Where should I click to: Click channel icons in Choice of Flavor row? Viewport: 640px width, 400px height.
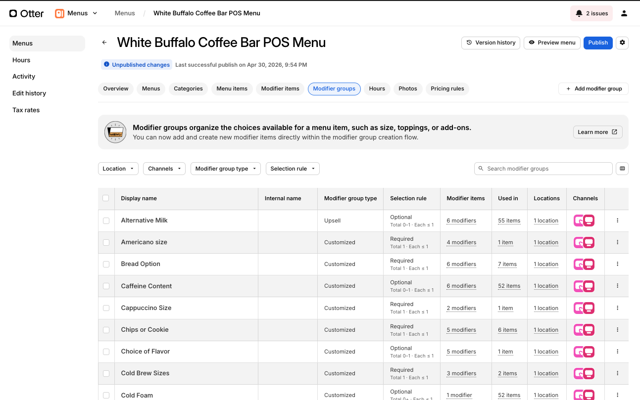coord(584,351)
